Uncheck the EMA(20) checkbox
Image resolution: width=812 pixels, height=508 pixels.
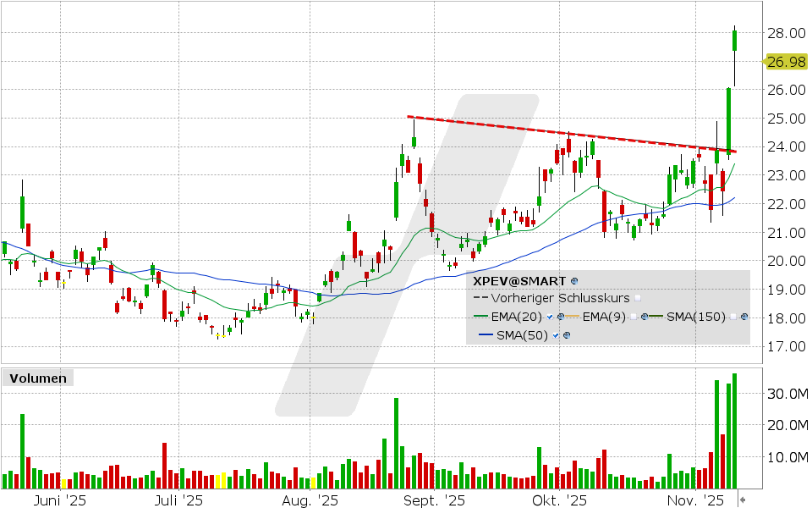pyautogui.click(x=550, y=317)
